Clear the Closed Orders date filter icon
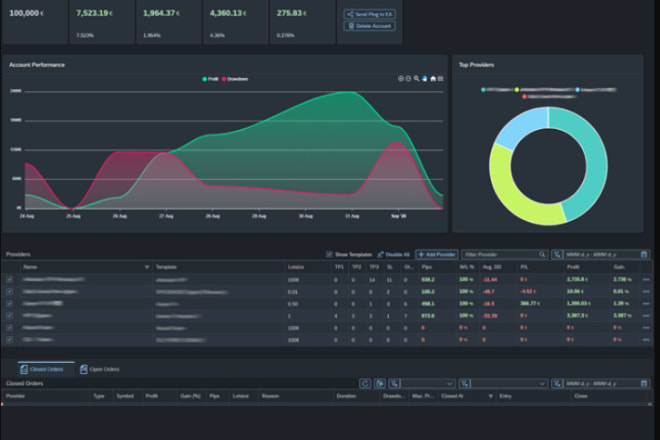660x440 pixels. coord(557,383)
